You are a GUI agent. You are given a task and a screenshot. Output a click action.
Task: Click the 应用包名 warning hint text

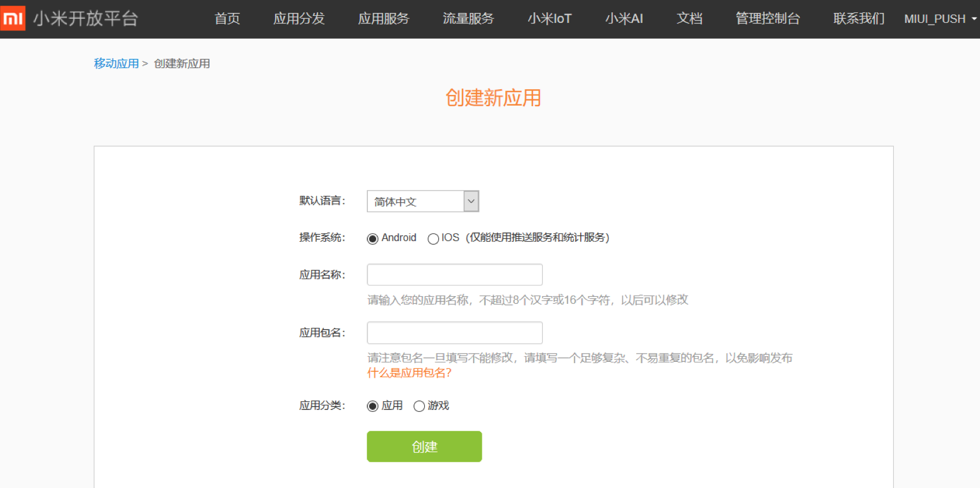[580, 358]
